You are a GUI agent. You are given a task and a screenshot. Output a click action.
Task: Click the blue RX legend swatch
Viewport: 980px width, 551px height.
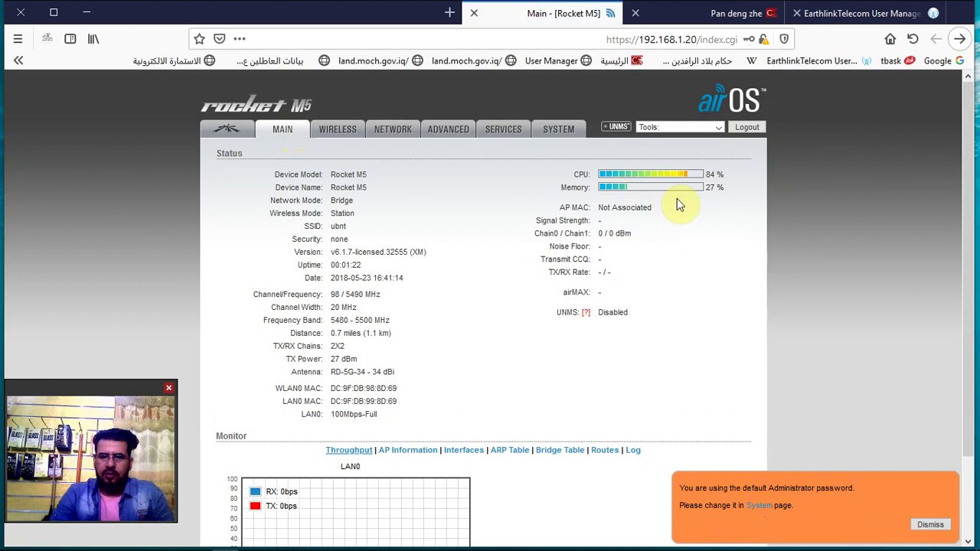(255, 491)
